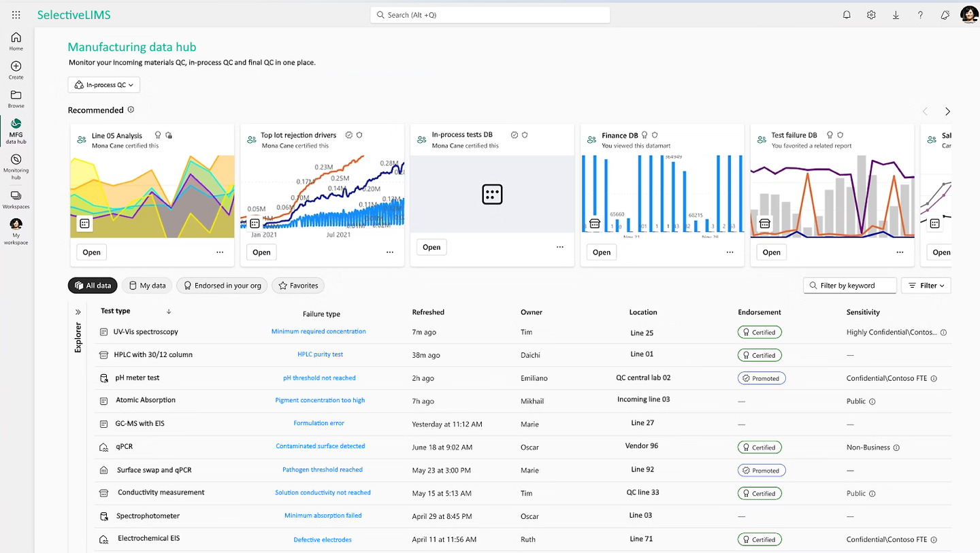Select Conductivity measurement row name
This screenshot has width=980, height=553.
[161, 492]
